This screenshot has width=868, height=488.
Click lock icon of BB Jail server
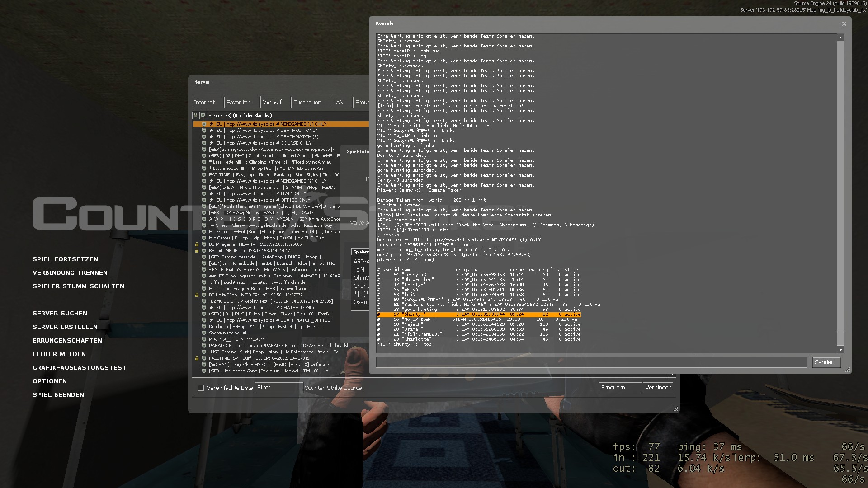click(197, 250)
